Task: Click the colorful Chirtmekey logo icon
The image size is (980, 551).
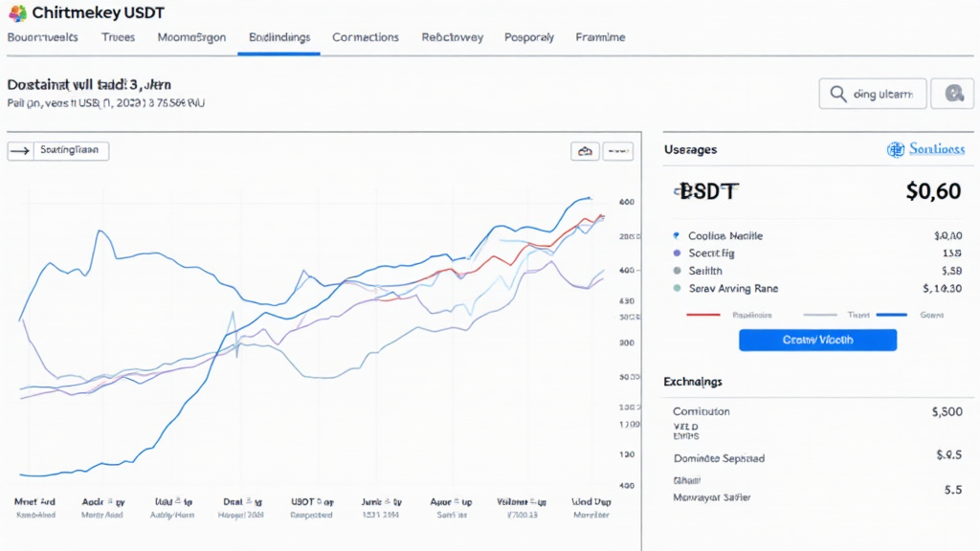Action: tap(16, 13)
